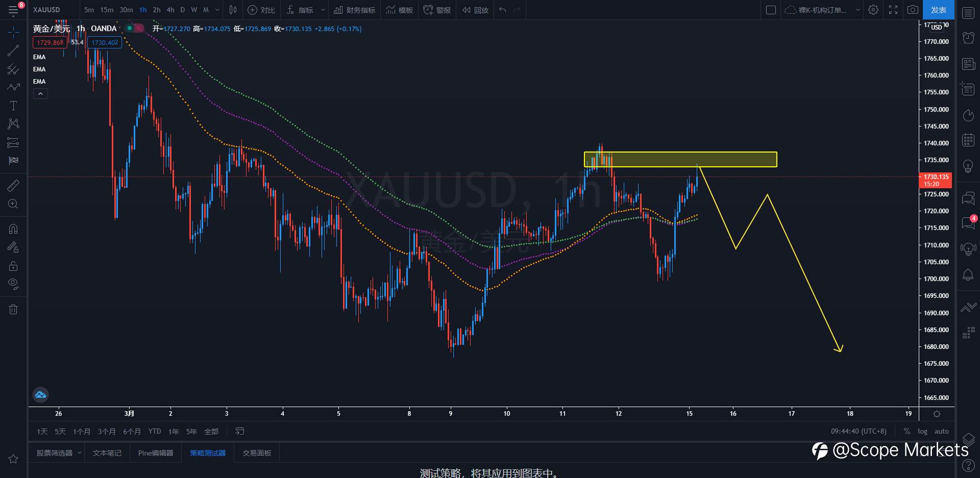Set date range to 1个月
Viewport: 980px width, 478px height.
tap(81, 432)
